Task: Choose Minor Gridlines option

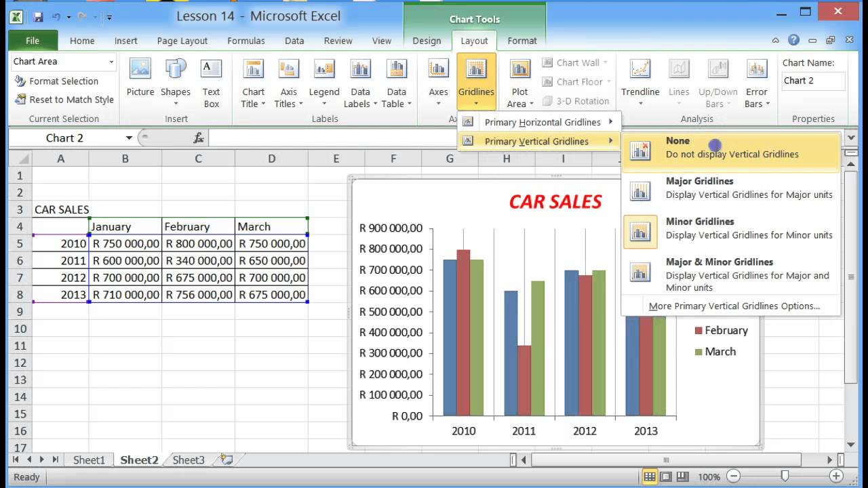Action: pyautogui.click(x=731, y=231)
